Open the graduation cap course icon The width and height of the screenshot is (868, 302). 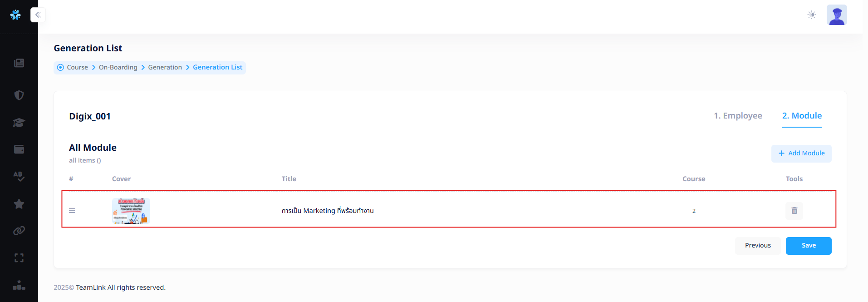[x=19, y=123]
